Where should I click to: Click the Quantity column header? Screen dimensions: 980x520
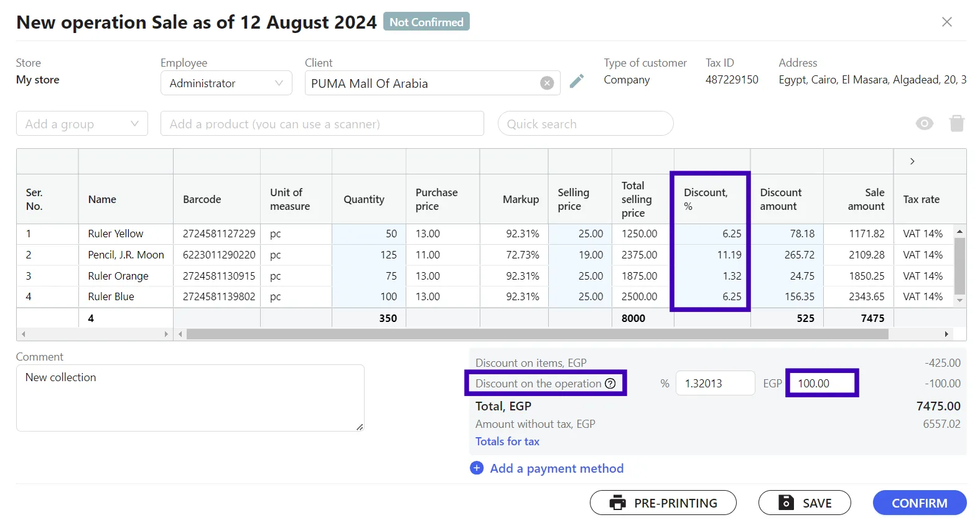[369, 199]
